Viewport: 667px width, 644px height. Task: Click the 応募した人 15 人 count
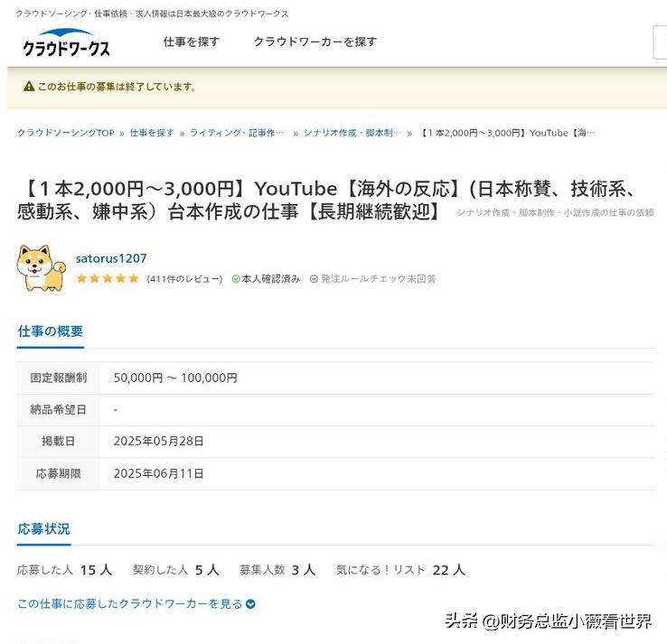click(65, 570)
